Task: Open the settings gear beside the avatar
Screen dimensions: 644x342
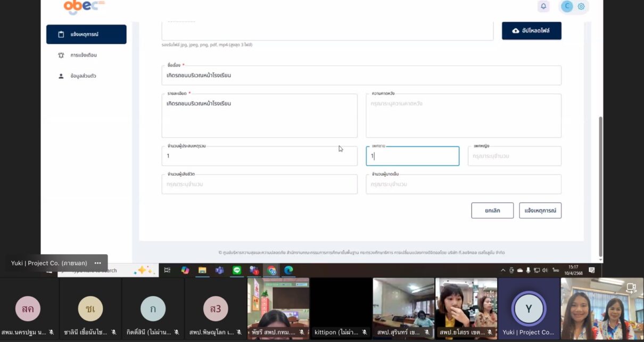Action: 581,6
